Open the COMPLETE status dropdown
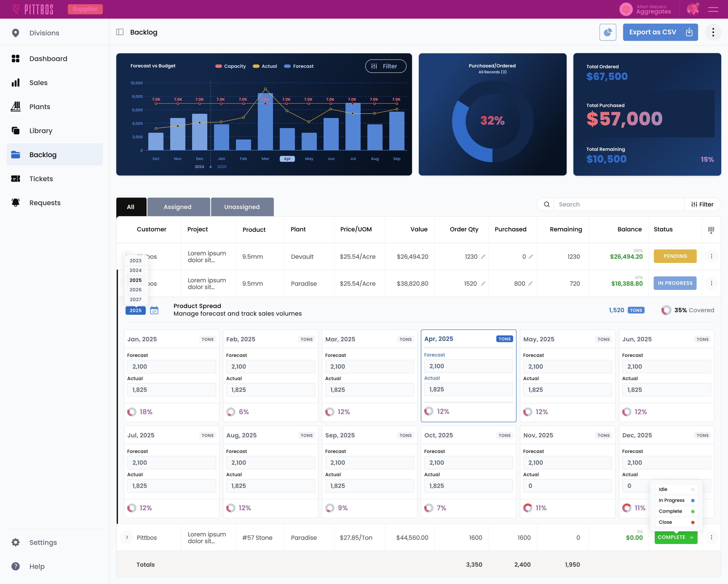This screenshot has height=584, width=728. pos(676,537)
